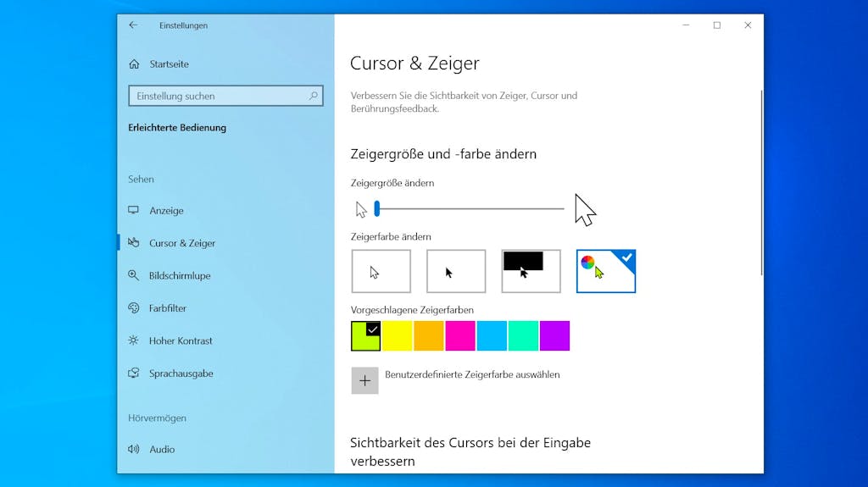Viewport: 868px width, 487px height.
Task: Close the Einstellungen window
Action: [748, 25]
